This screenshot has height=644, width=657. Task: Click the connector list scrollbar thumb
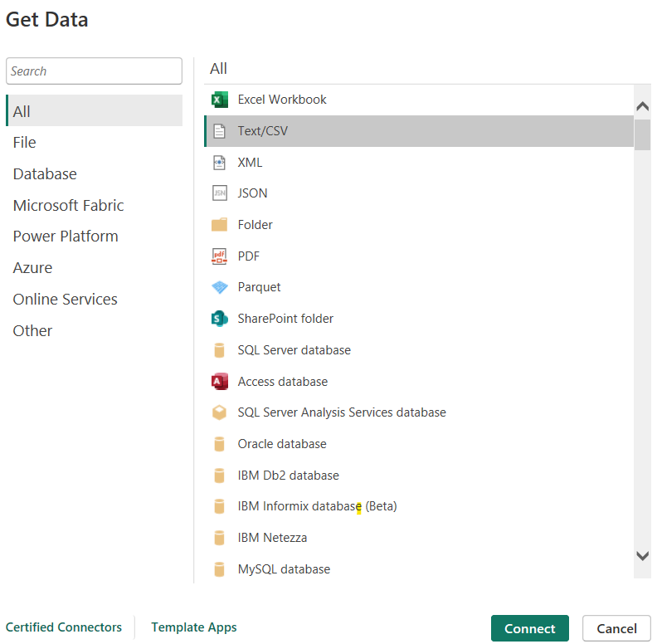642,134
